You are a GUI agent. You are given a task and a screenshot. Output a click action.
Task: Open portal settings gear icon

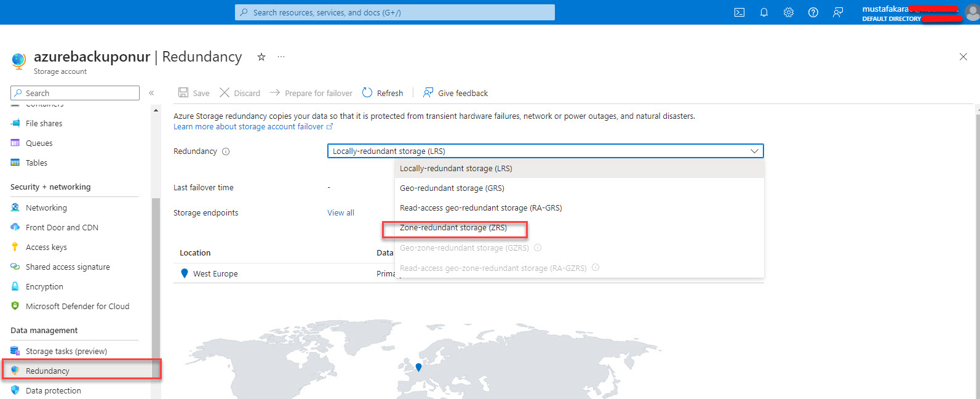[x=789, y=12]
